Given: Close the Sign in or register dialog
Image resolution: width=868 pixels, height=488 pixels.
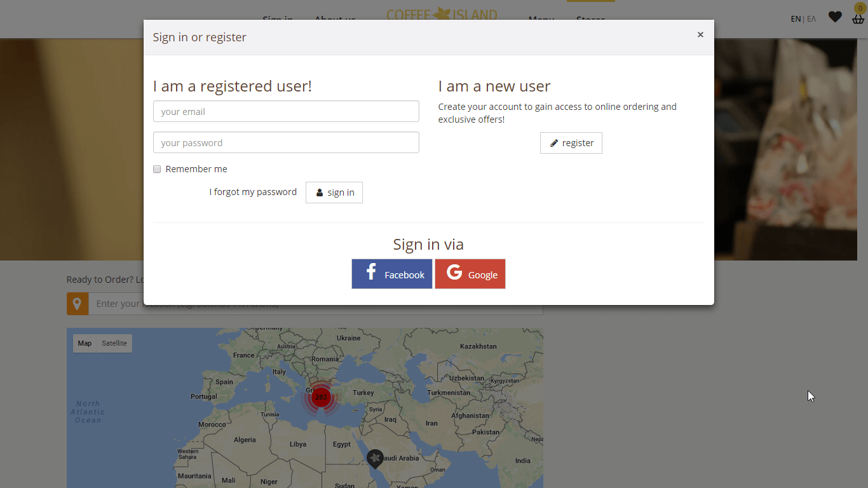Looking at the screenshot, I should tap(700, 35).
